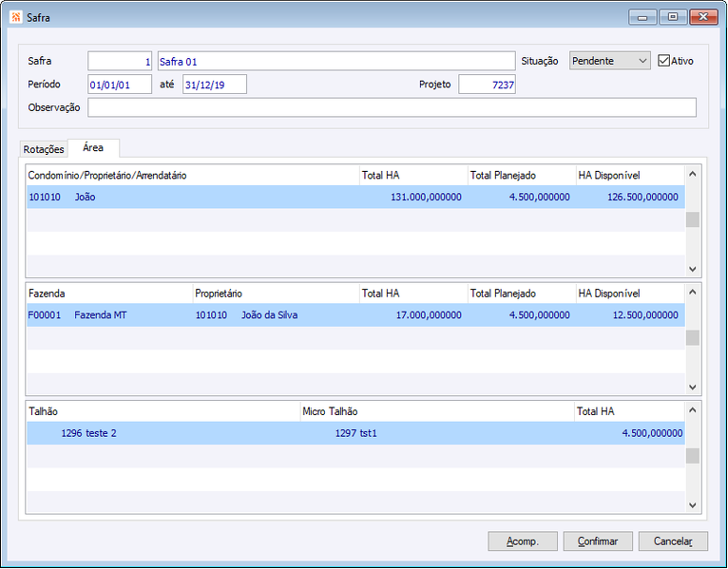Click the Safra app icon in title bar
The height and width of the screenshot is (569, 728).
tap(16, 17)
